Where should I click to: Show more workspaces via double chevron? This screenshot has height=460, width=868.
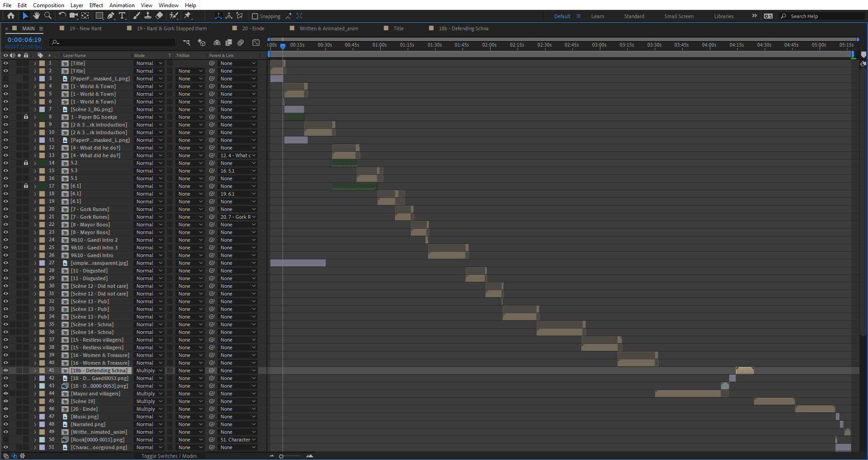(754, 16)
